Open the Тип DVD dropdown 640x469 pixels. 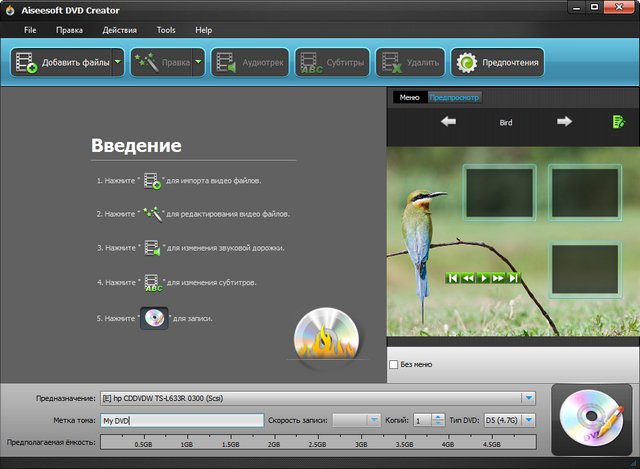pos(529,421)
